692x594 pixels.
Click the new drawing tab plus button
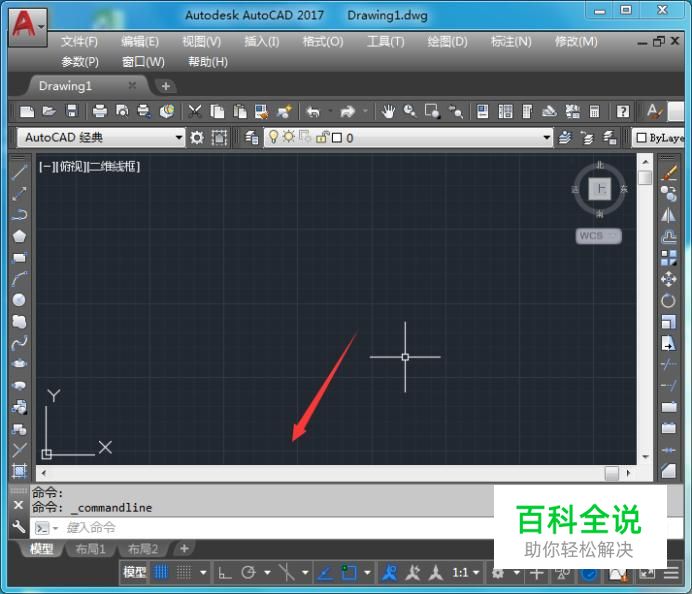click(x=166, y=86)
